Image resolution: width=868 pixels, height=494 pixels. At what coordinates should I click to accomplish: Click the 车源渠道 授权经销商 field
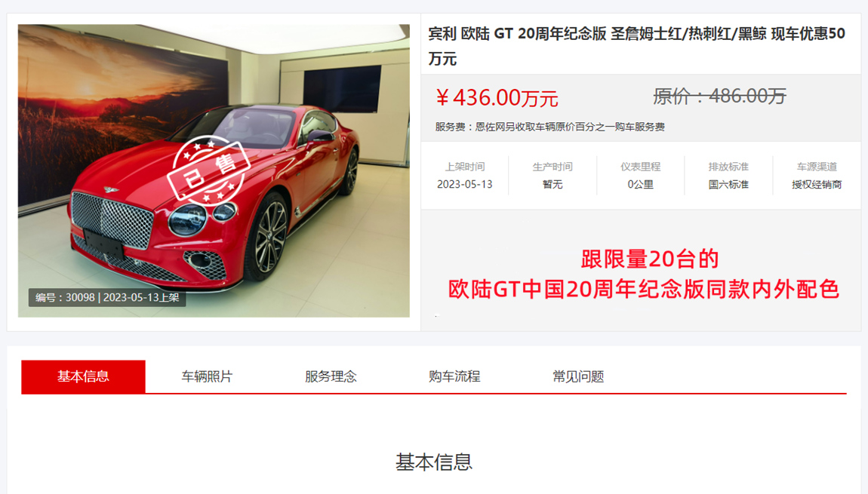(x=817, y=176)
